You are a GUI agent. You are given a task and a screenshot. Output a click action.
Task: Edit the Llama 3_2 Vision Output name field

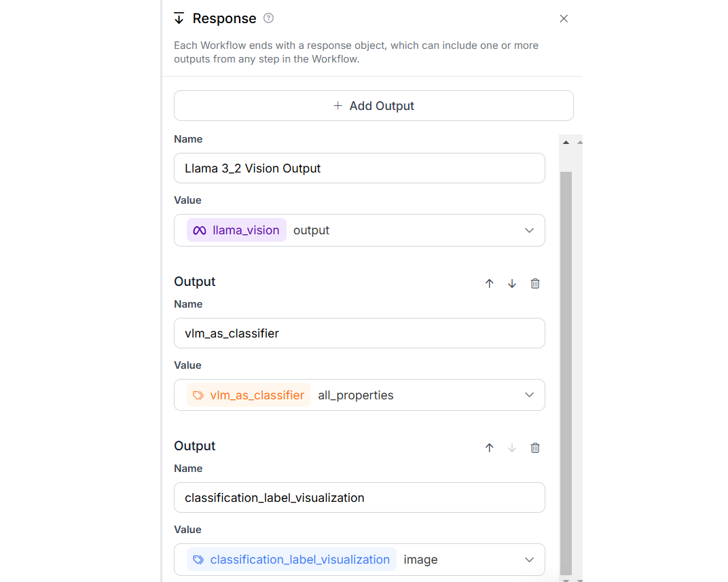[x=359, y=168]
